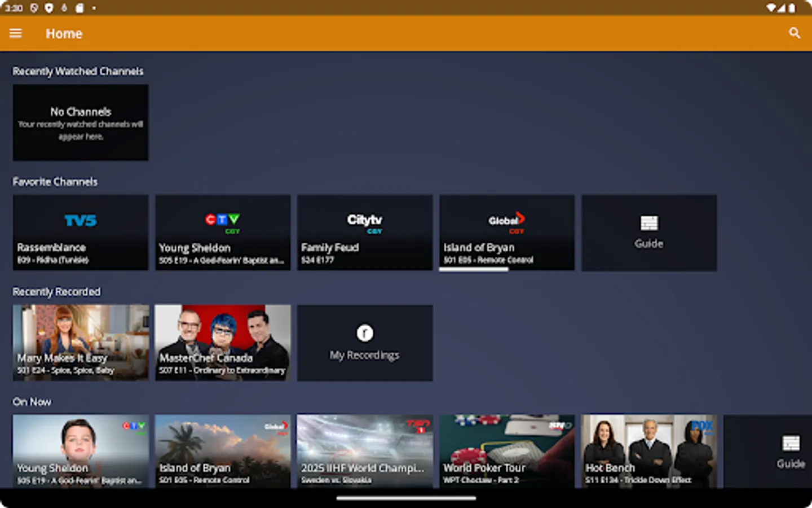Open the Guide from Favorite Channels
Screen dimensions: 812x508
click(x=648, y=233)
